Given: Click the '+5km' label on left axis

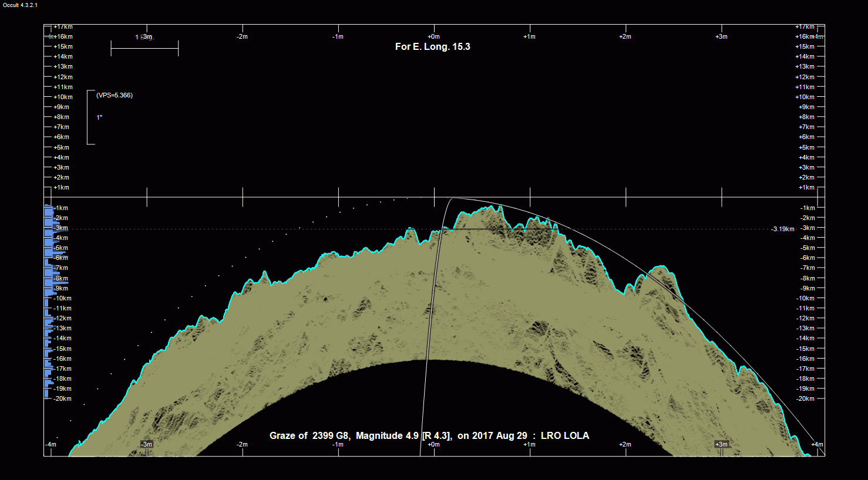Looking at the screenshot, I should 61,147.
